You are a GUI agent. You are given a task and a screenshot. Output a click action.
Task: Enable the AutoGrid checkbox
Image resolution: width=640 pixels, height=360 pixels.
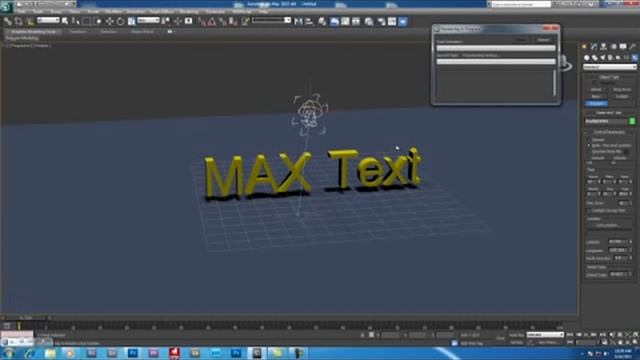coord(595,82)
